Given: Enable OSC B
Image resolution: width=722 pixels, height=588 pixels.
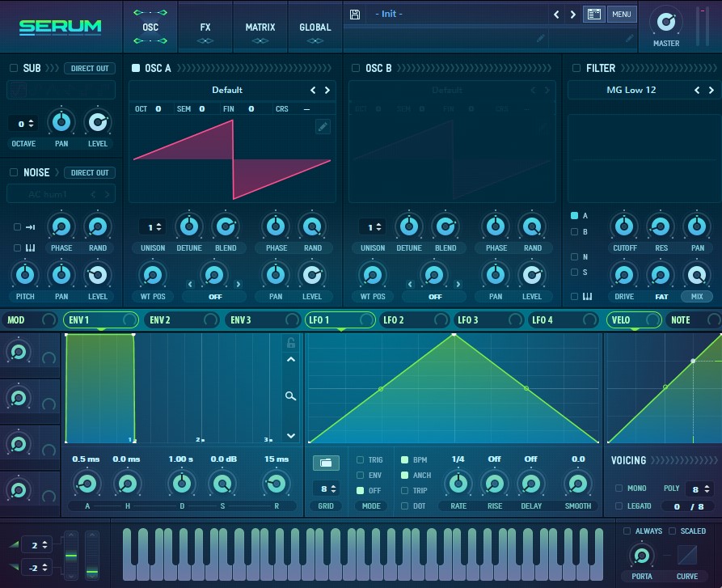Looking at the screenshot, I should pos(356,68).
